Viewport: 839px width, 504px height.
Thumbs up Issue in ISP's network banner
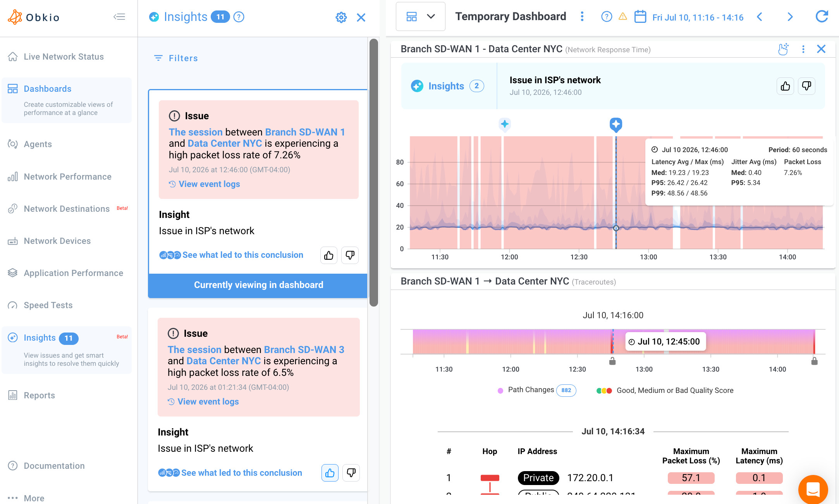click(x=785, y=86)
